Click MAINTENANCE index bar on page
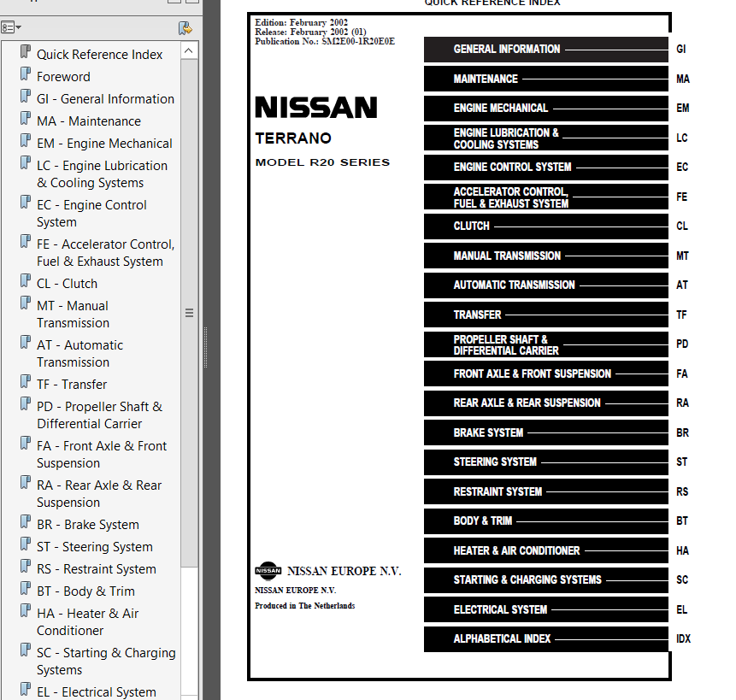The width and height of the screenshot is (736, 700). (546, 79)
